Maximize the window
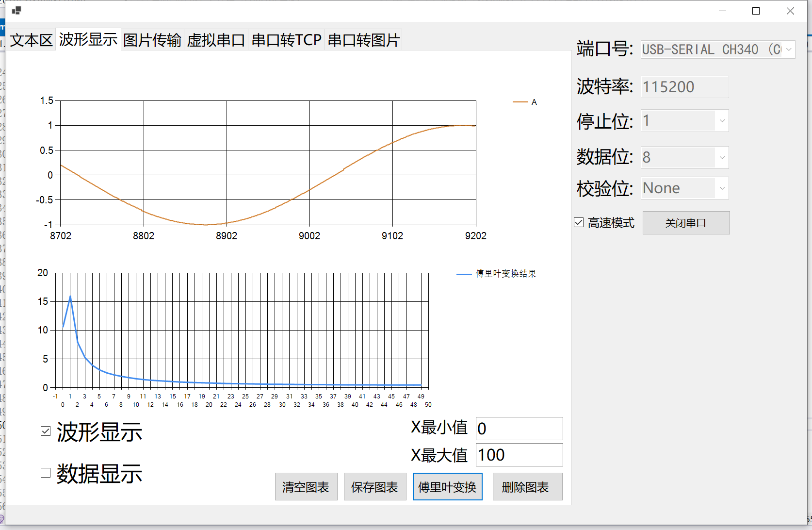Viewport: 812px width, 530px height. (x=756, y=11)
